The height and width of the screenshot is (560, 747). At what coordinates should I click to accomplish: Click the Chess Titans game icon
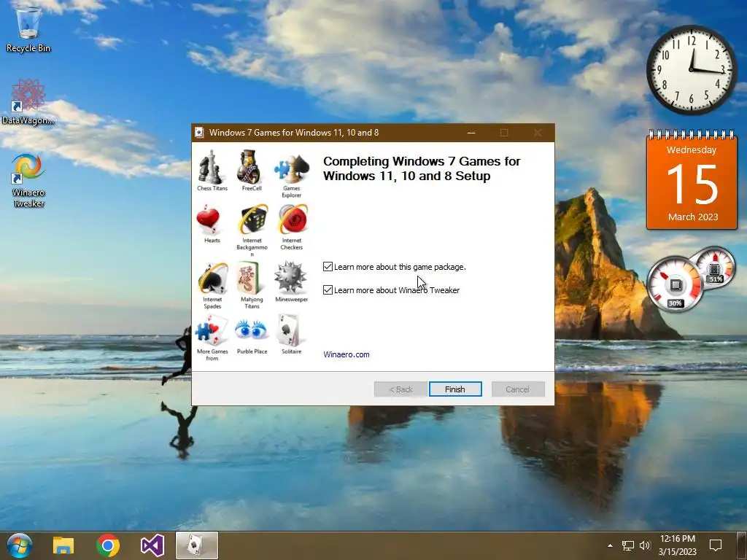[212, 167]
